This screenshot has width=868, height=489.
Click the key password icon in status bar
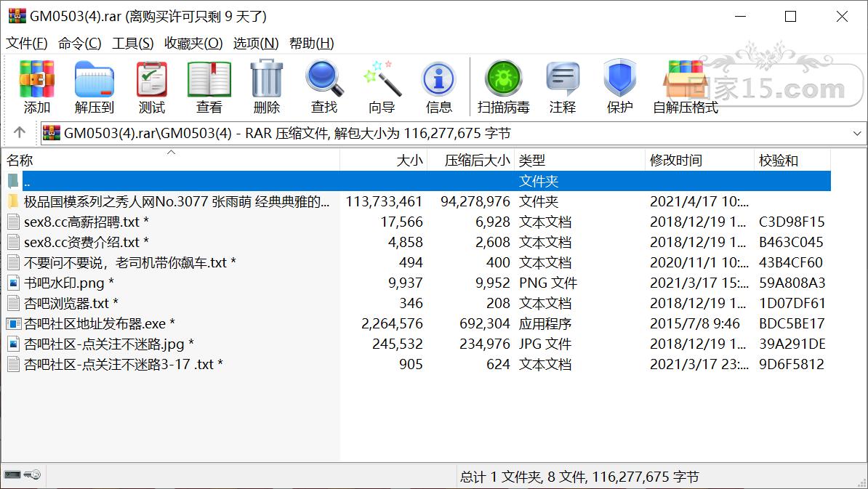click(x=33, y=474)
